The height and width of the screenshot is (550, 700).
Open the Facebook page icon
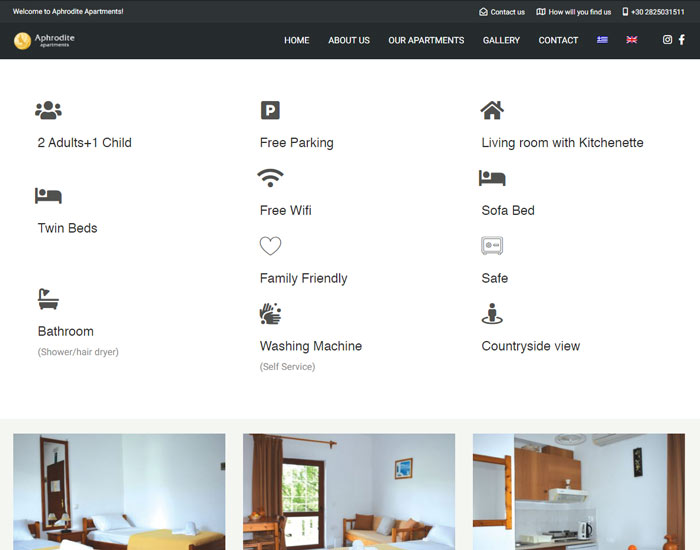point(682,40)
